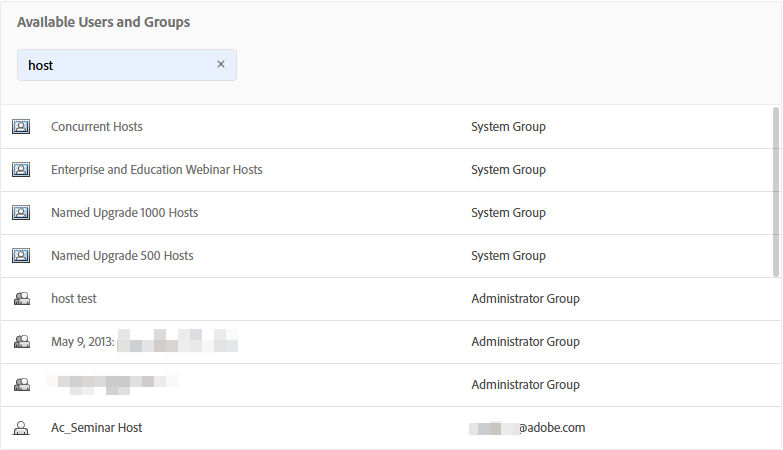The width and height of the screenshot is (783, 450).
Task: Select Named Upgrade 500 Hosts row
Action: tap(122, 256)
